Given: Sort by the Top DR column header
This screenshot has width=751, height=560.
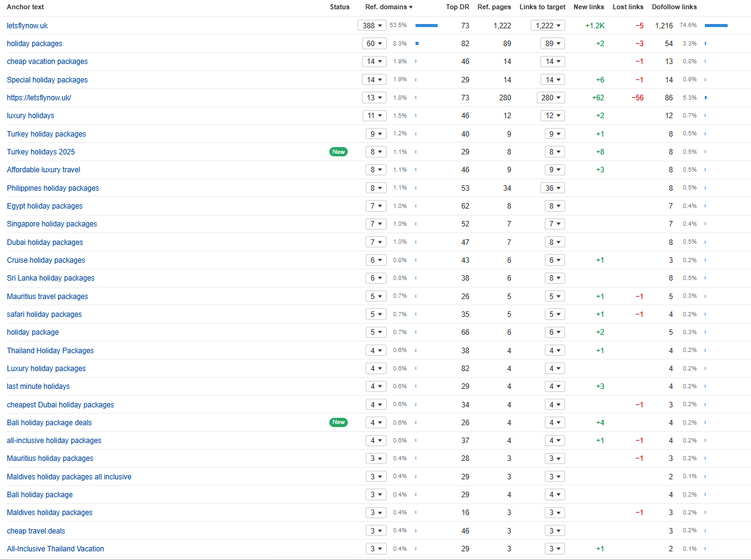Looking at the screenshot, I should [x=457, y=7].
